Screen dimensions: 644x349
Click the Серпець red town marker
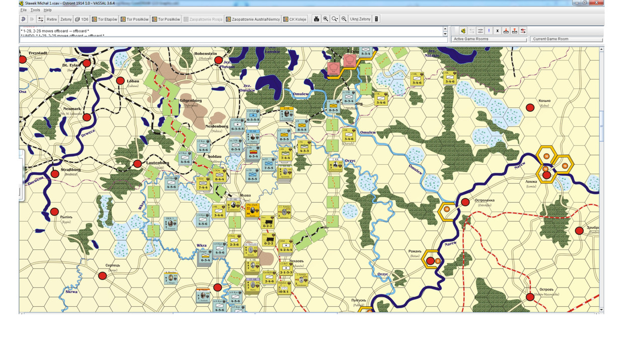coord(103,275)
